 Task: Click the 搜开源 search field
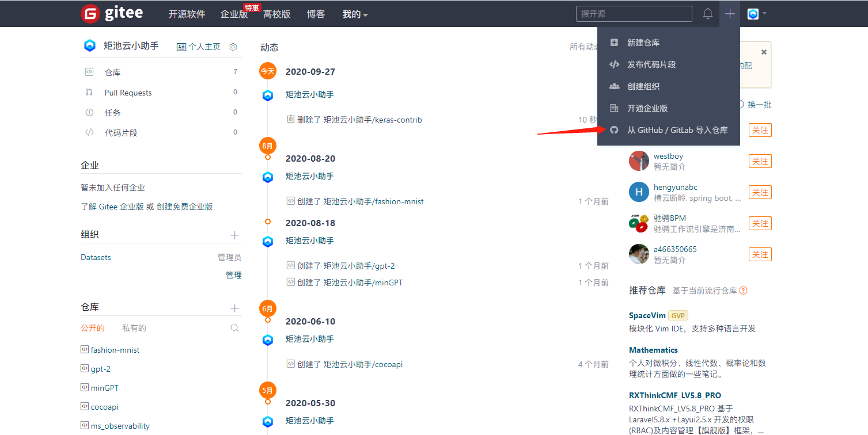634,14
